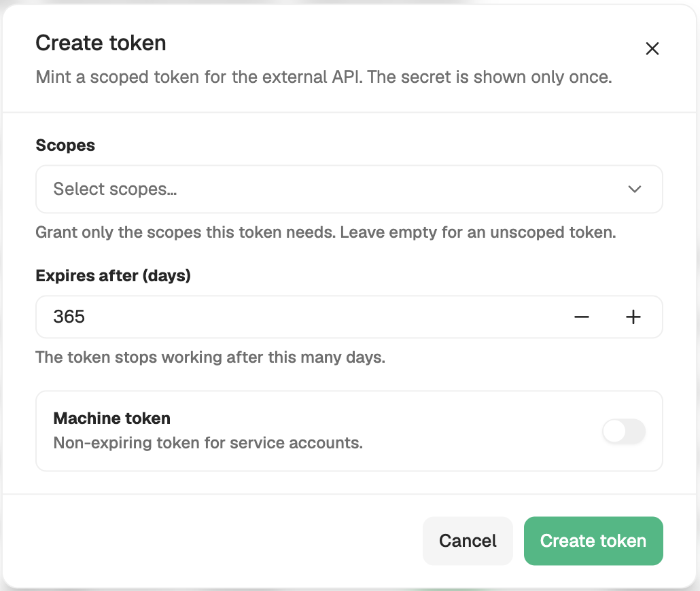
Task: Click the green Create token button
Action: [593, 541]
